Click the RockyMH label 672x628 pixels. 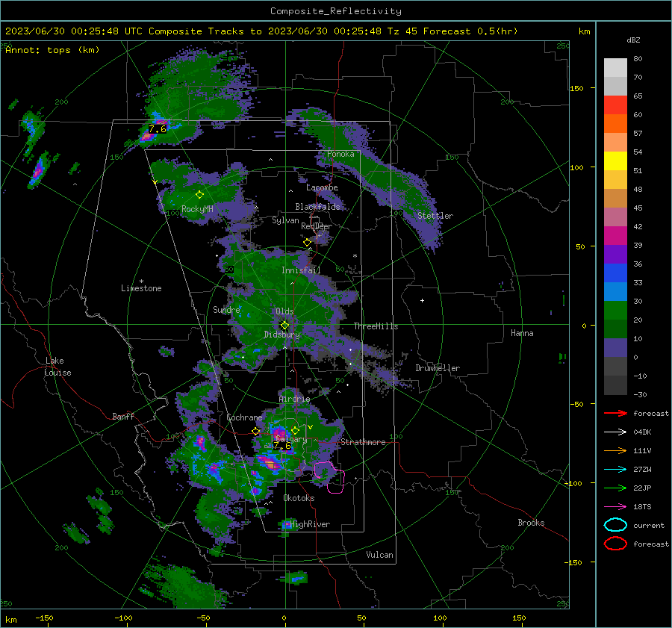click(197, 209)
